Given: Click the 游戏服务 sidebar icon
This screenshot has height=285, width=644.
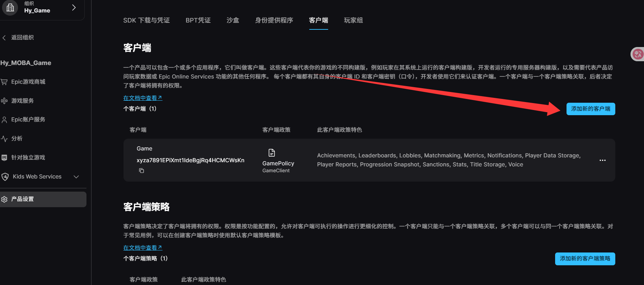Looking at the screenshot, I should [4, 101].
